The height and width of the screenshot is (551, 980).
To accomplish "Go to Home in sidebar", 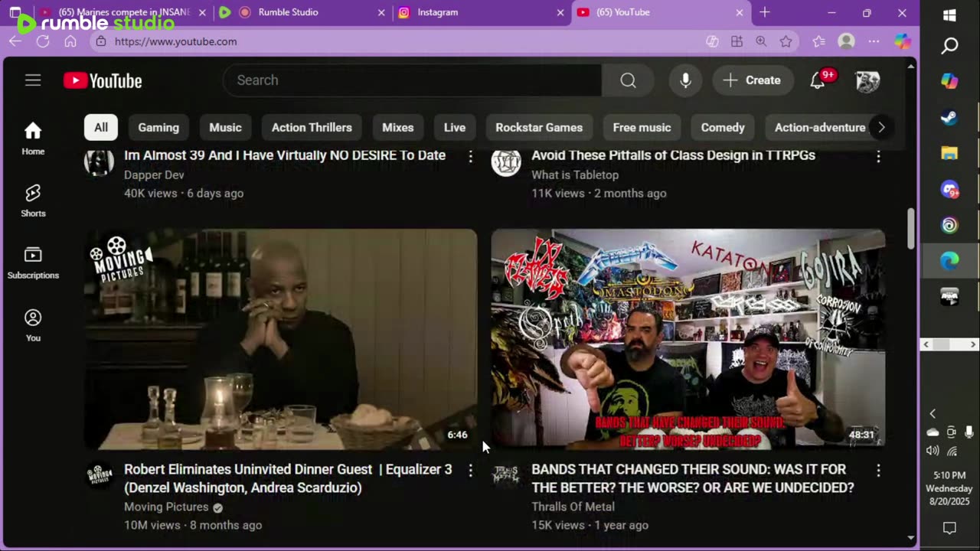I will click(x=33, y=139).
